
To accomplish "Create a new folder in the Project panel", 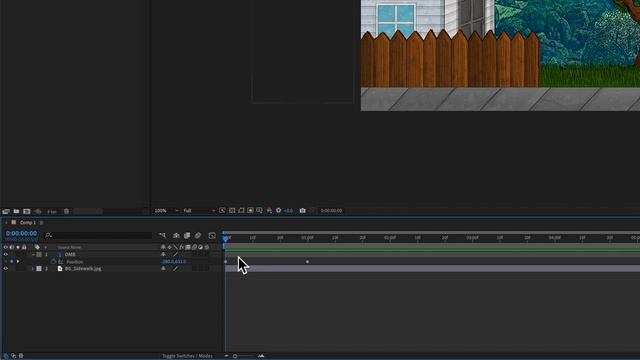I will coord(16,211).
